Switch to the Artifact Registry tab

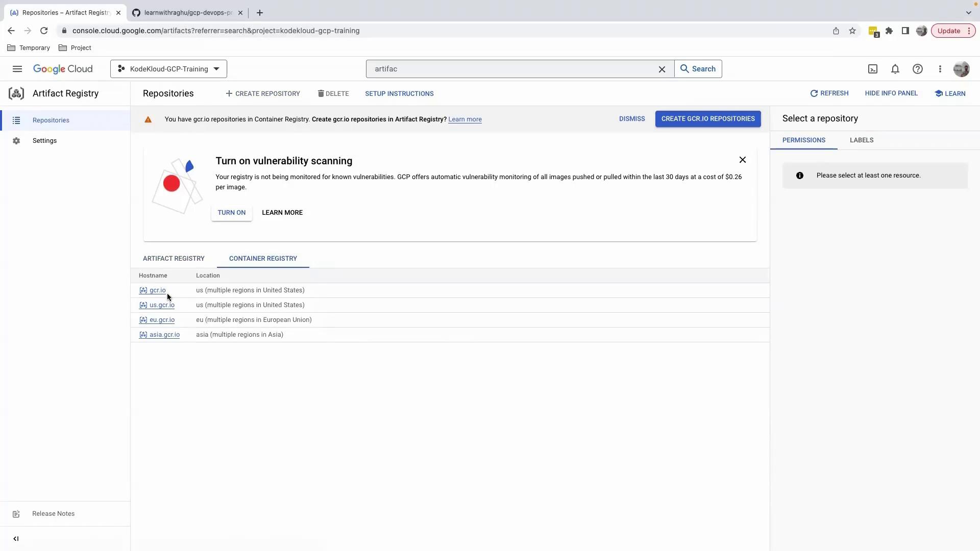point(174,259)
